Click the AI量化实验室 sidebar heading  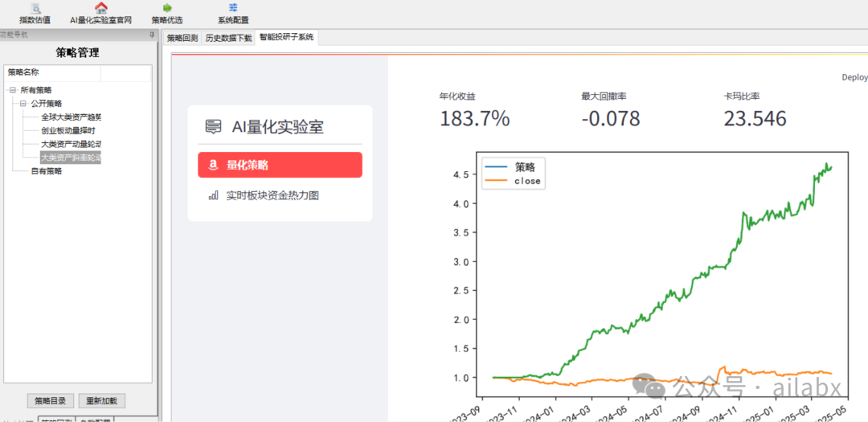coord(278,127)
